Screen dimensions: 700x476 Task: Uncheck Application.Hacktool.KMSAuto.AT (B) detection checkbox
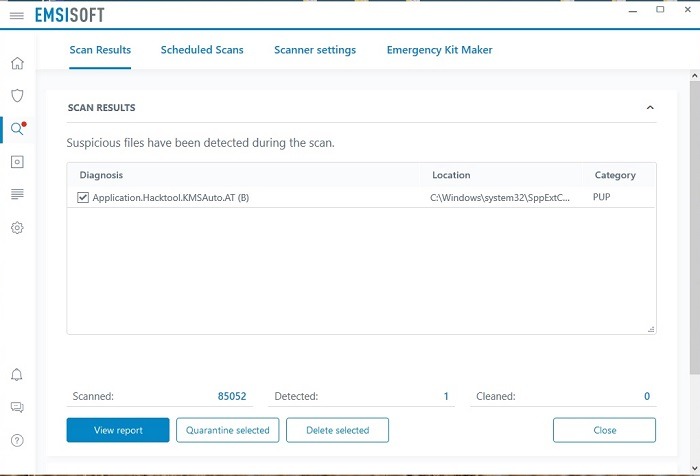tap(83, 197)
